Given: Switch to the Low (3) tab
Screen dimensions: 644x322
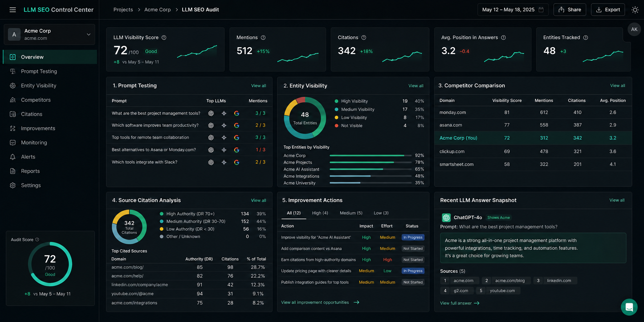Looking at the screenshot, I should [381, 213].
